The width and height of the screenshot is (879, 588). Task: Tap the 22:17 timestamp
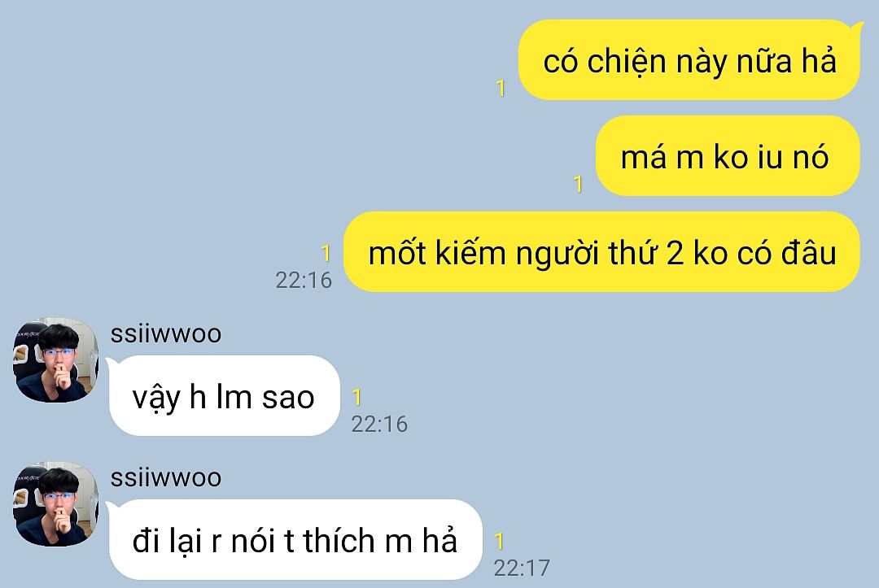tap(522, 568)
